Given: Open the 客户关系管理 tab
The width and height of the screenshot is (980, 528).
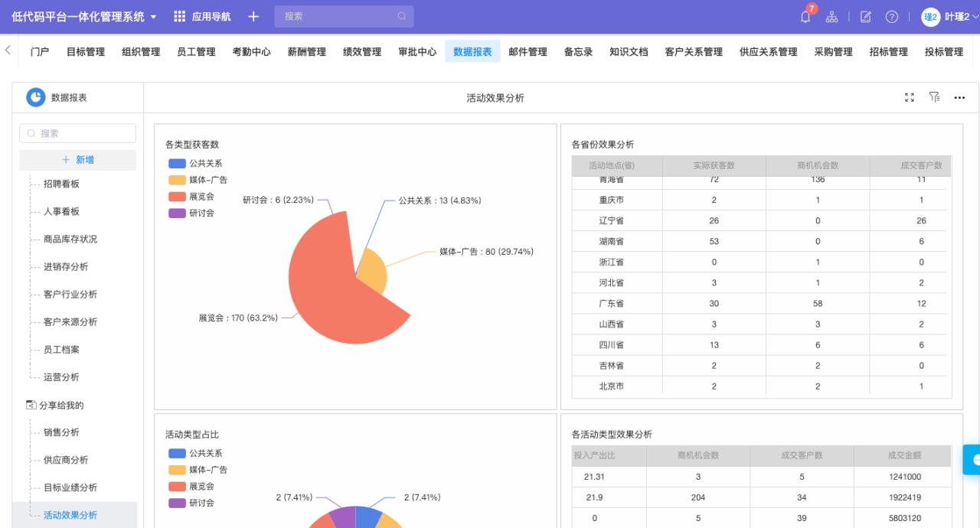Looking at the screenshot, I should [x=694, y=52].
